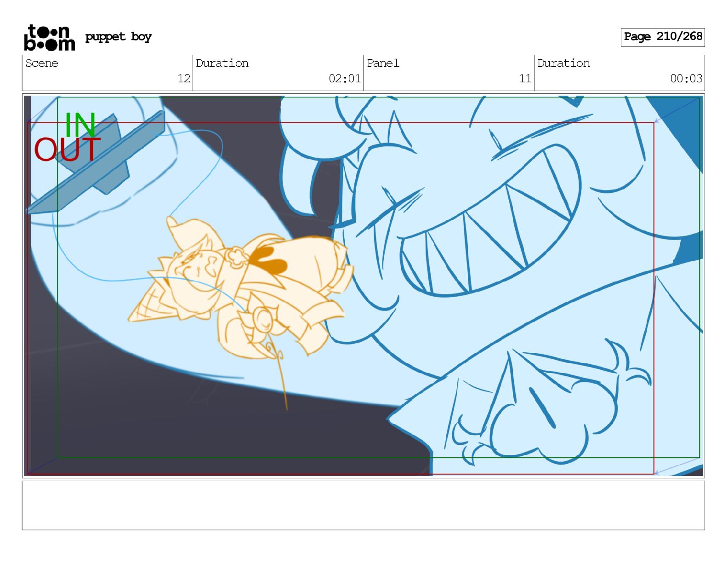
Task: Click the 'Page 210/268' indicator
Action: (x=663, y=37)
